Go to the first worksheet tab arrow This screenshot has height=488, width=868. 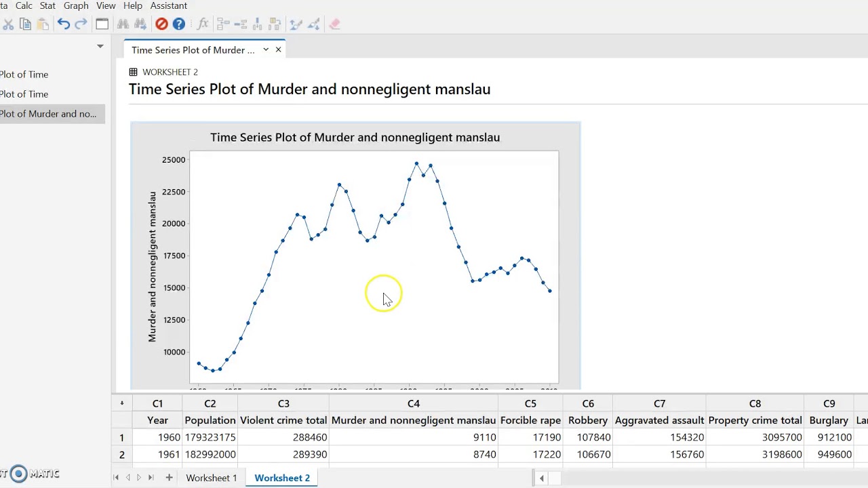click(x=116, y=478)
